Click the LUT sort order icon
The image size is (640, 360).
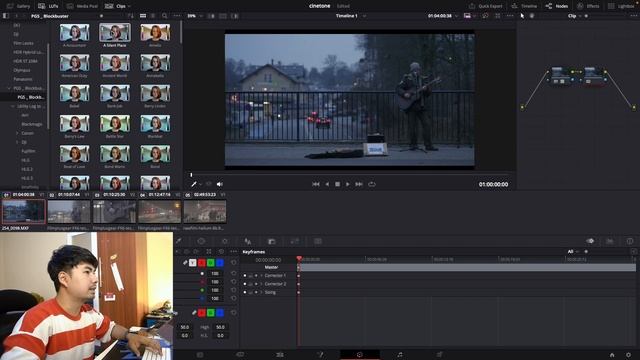pyautogui.click(x=130, y=16)
